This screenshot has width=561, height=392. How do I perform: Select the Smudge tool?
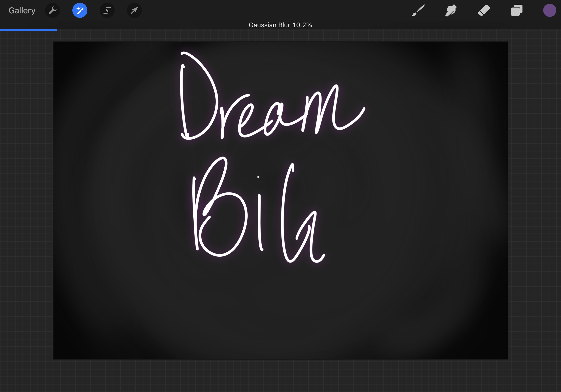[451, 11]
